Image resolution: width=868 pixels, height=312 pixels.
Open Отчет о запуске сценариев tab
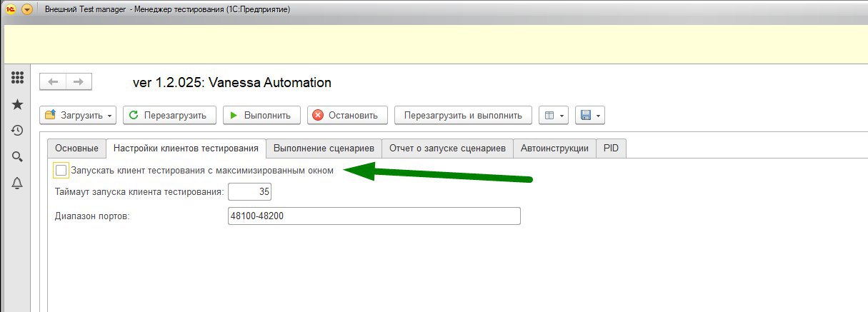[x=447, y=148]
